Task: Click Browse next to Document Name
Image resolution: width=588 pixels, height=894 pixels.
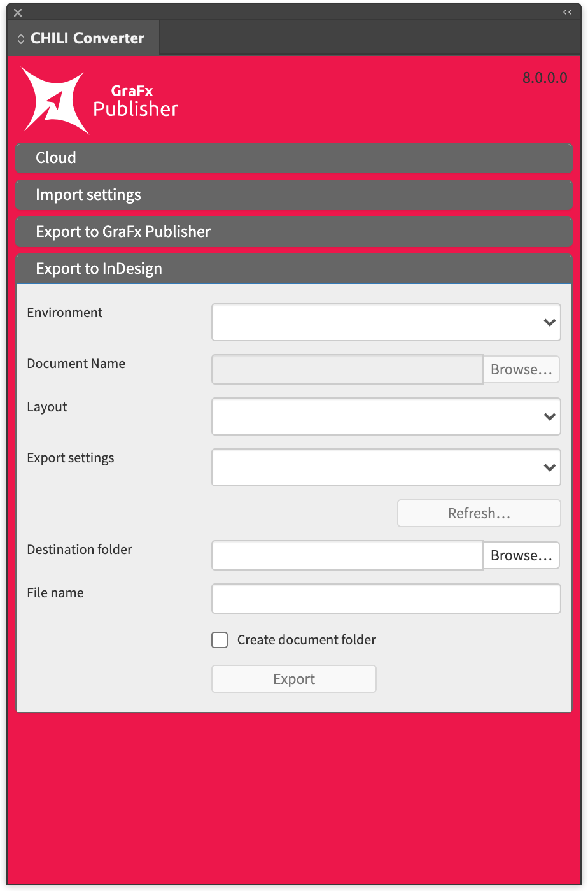Action: click(521, 369)
